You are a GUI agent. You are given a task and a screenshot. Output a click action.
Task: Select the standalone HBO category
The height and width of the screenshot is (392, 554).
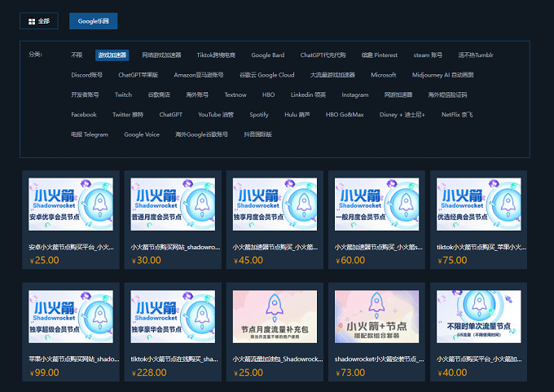tap(269, 95)
